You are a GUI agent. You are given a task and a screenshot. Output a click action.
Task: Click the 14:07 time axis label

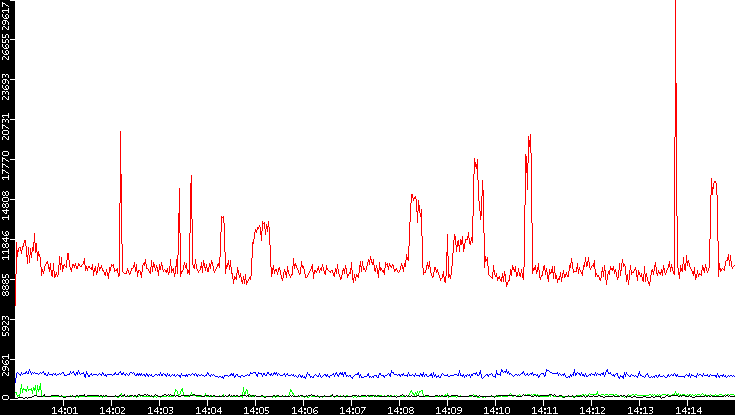pos(352,410)
